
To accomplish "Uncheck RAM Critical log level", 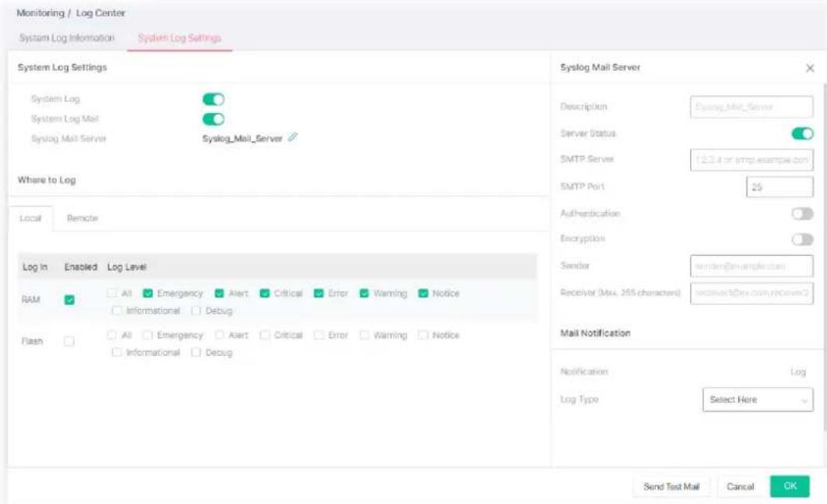I will click(x=265, y=293).
